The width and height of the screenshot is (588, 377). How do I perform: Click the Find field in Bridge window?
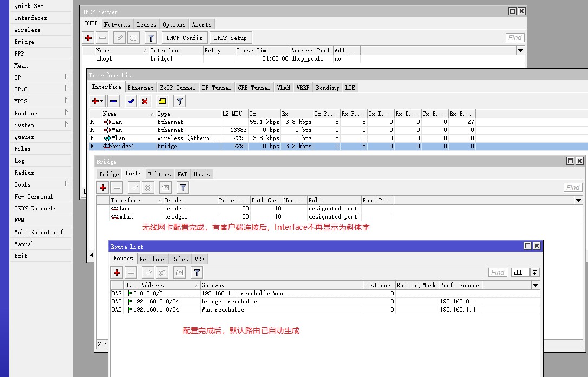click(572, 188)
